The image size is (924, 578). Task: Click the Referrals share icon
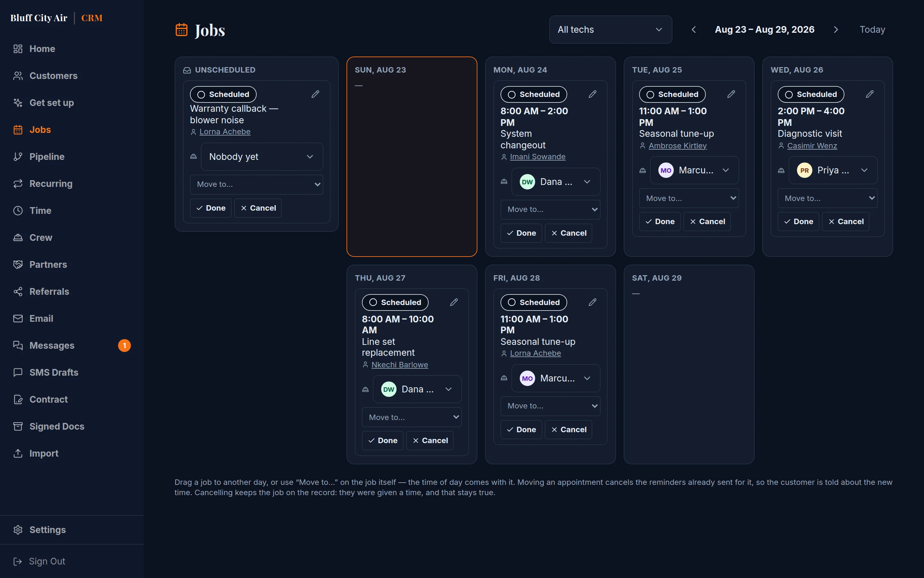[x=18, y=292]
